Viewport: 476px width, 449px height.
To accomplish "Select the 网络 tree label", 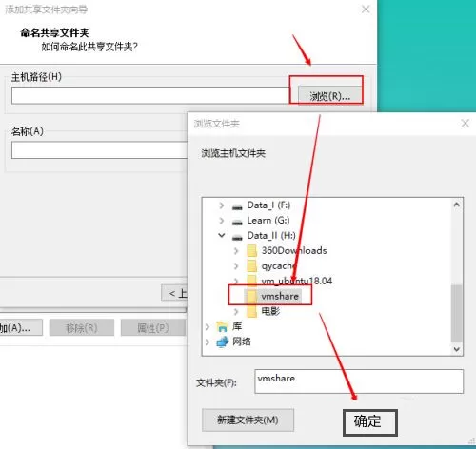I will [242, 342].
